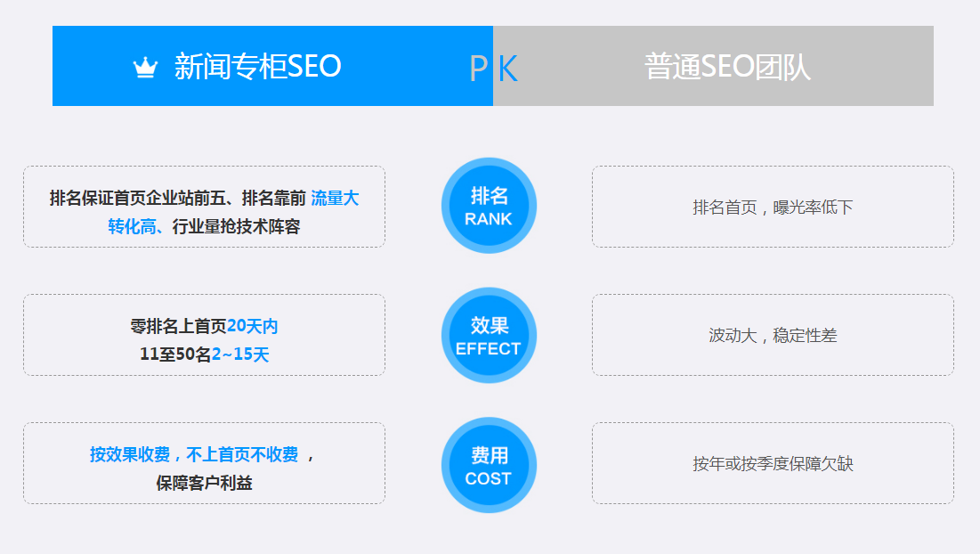980x554 pixels.
Task: Open the blue 转化高 highlighted text
Action: (x=134, y=226)
